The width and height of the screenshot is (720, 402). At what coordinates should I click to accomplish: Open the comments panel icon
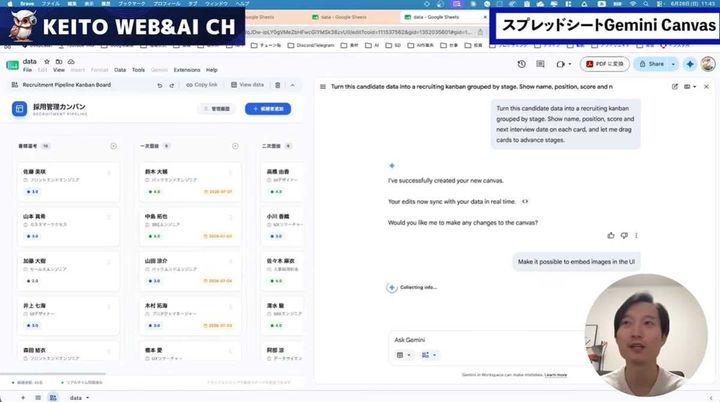tap(540, 64)
